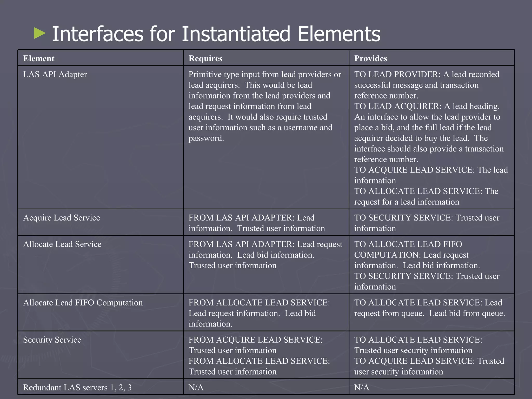Select the 'Allocate Lead FIFO Computation' element cell
The image size is (532, 399).
point(101,312)
